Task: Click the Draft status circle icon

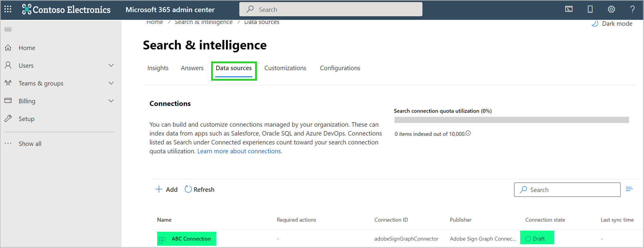Action: 528,239
